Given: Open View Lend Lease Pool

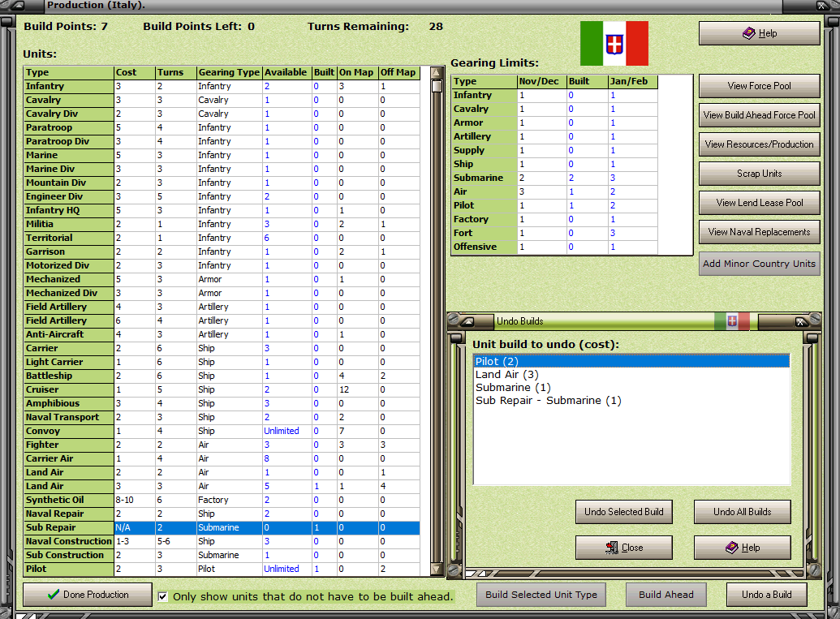Looking at the screenshot, I should 759,203.
